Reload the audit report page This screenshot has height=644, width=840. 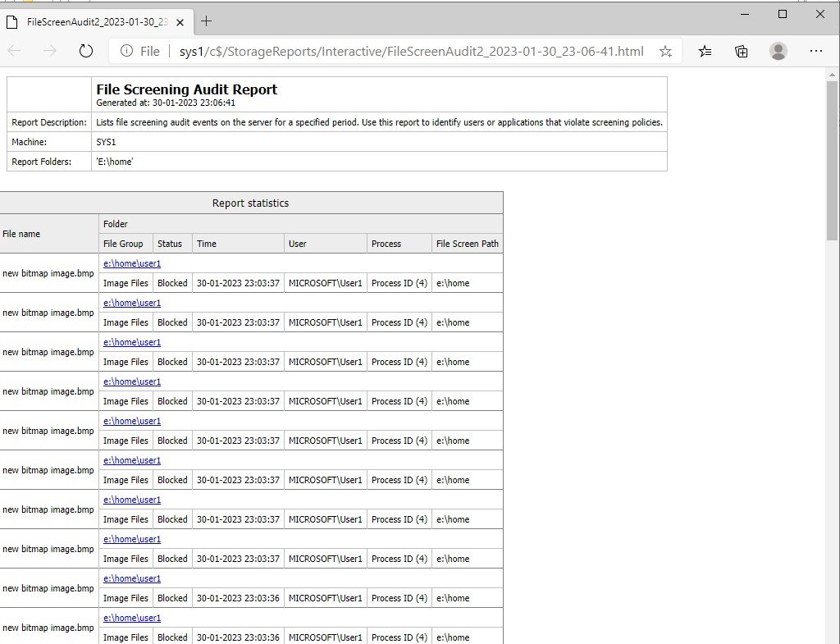point(85,51)
